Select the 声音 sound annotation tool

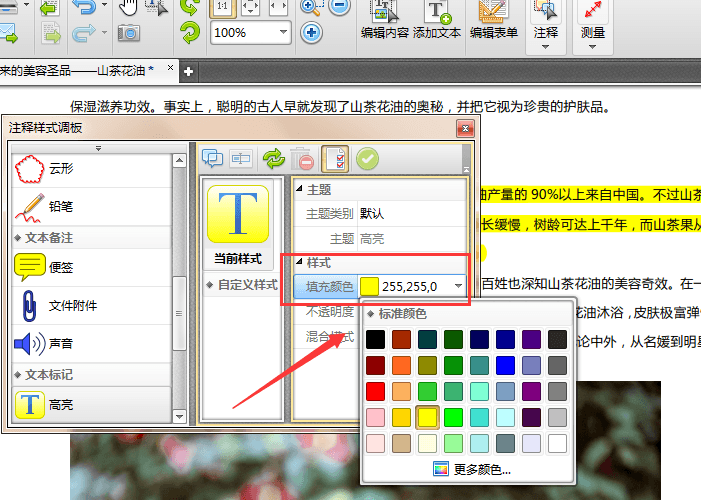pos(60,345)
